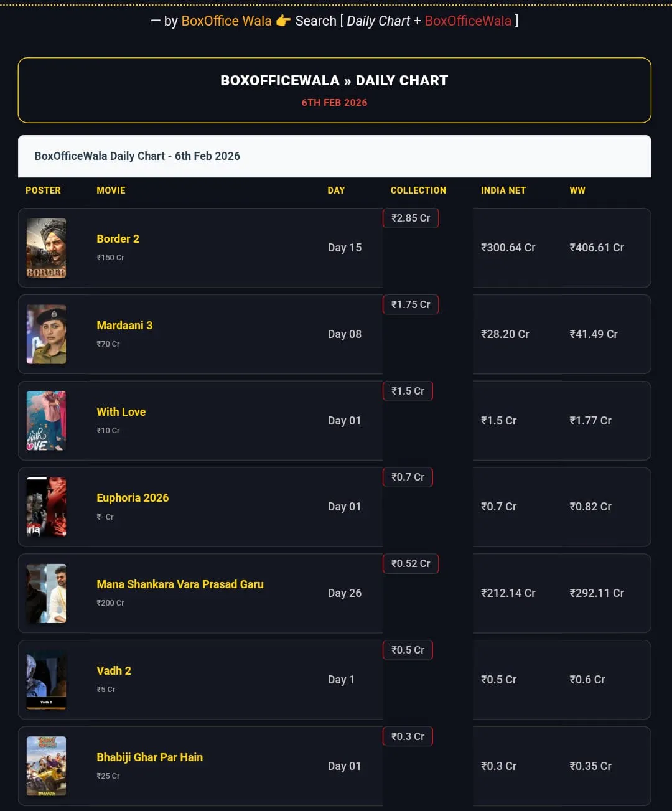Image resolution: width=672 pixels, height=811 pixels.
Task: Select the ₹0.7 Cr collection badge
Action: click(408, 477)
